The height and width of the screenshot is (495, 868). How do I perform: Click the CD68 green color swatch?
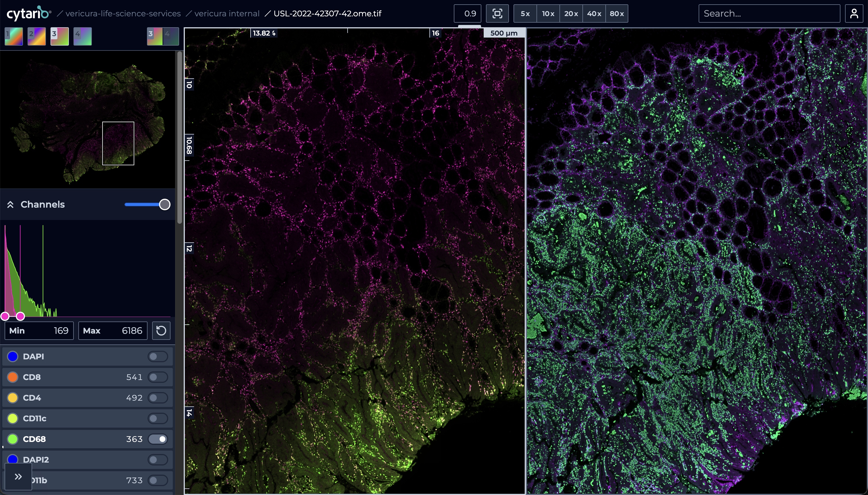click(x=13, y=439)
